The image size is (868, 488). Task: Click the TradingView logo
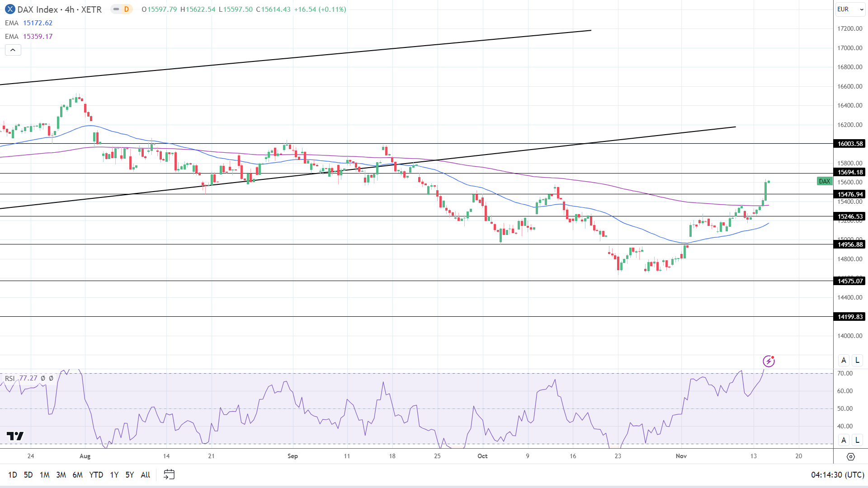[x=15, y=436]
